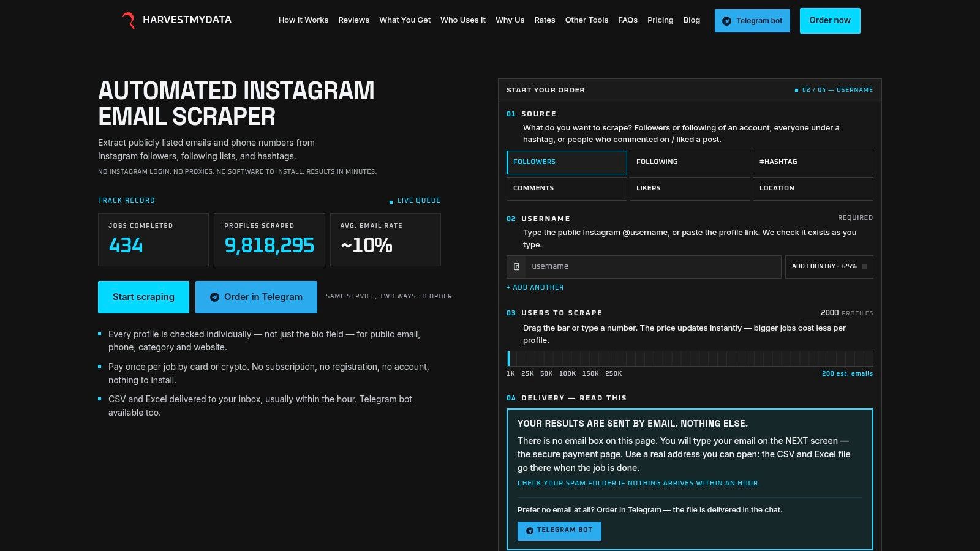Click the Telegram icon in Order in Telegram
The height and width of the screenshot is (551, 980).
click(214, 297)
